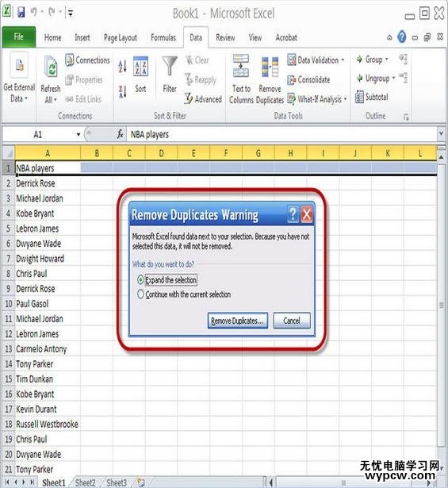Click Cancel in the warning dialog
This screenshot has height=488, width=448.
292,321
